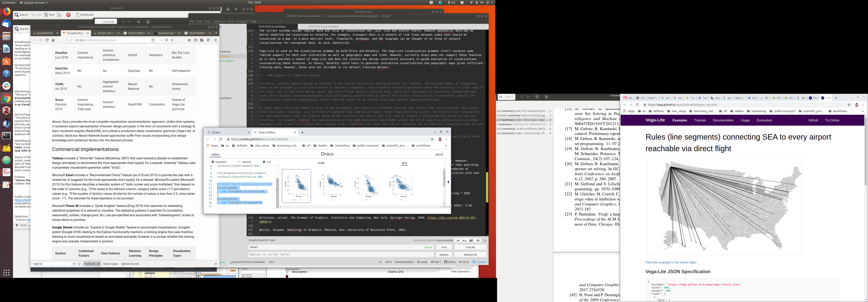Toggle regex option in Atom find panel
868x302 pixels.
(x=457, y=240)
